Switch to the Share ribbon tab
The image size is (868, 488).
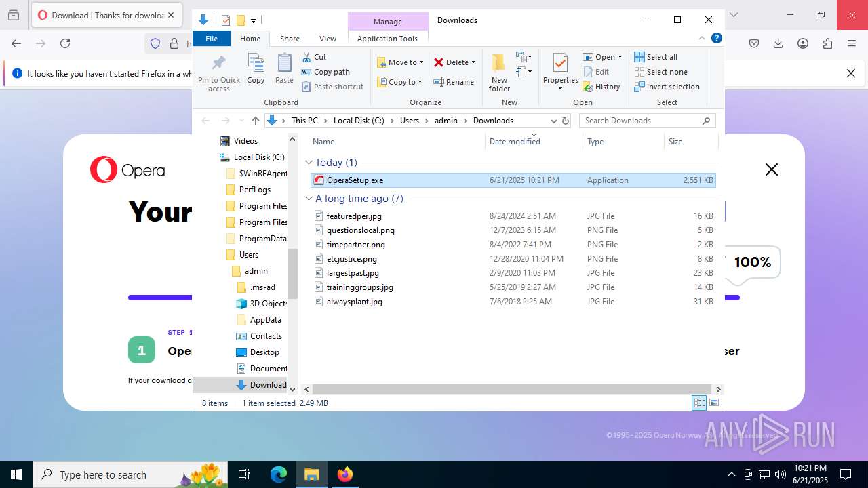(290, 39)
